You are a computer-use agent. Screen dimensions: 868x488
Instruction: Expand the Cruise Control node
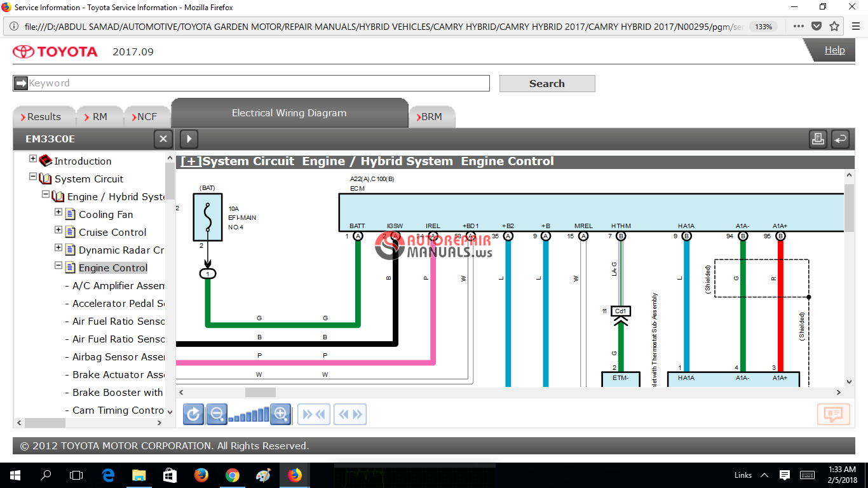58,230
